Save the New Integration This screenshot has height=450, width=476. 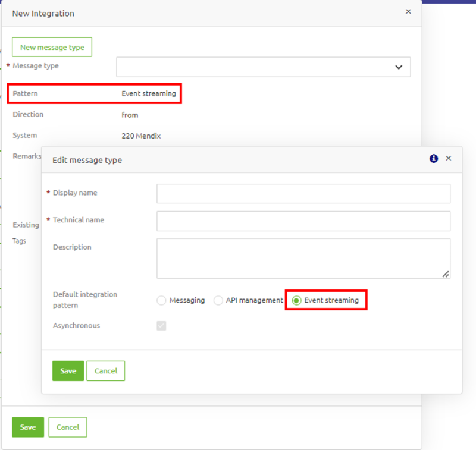tap(27, 427)
